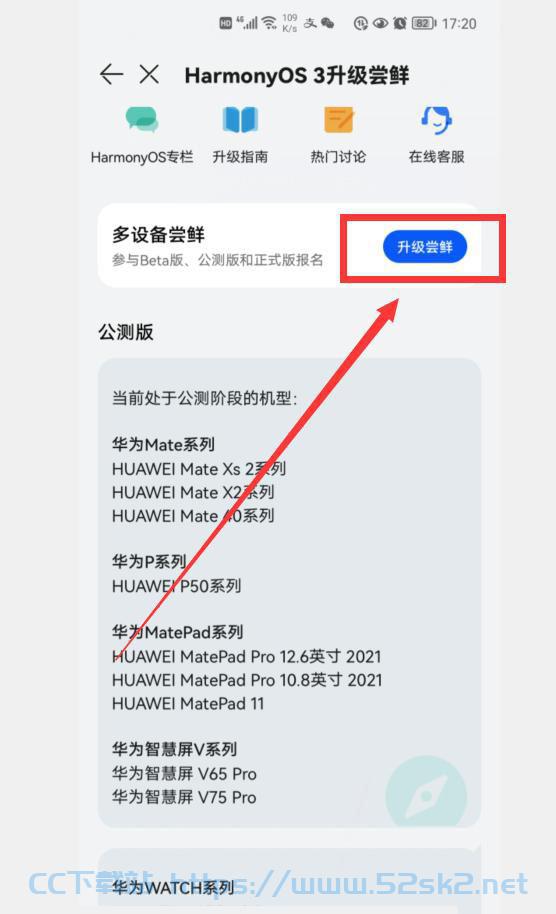Tap the back arrow icon

(x=111, y=75)
